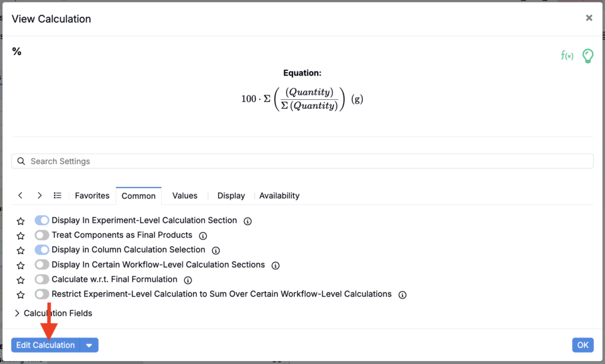605x364 pixels.
Task: Open the Edit Calculation dropdown arrow
Action: (89, 345)
